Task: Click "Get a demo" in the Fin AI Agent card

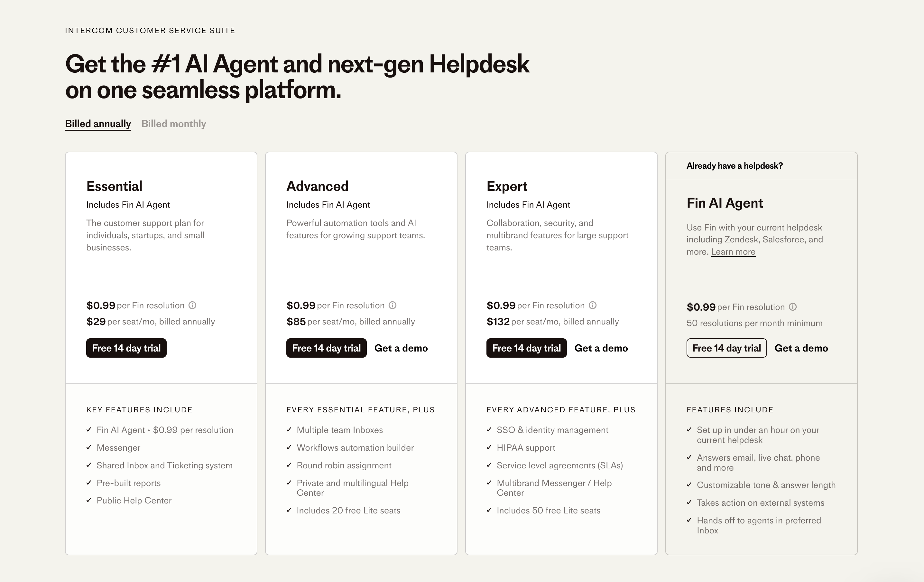Action: click(801, 348)
